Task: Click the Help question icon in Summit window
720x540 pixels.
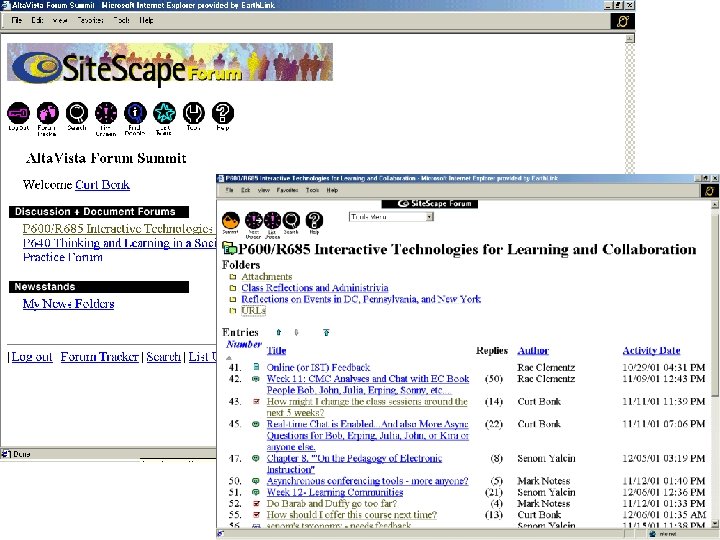Action: tap(223, 113)
